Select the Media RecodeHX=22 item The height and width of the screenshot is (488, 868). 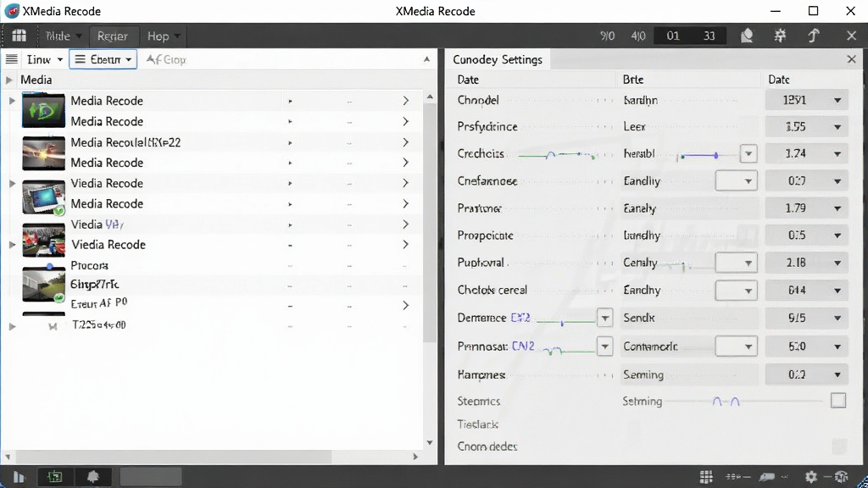pyautogui.click(x=125, y=142)
